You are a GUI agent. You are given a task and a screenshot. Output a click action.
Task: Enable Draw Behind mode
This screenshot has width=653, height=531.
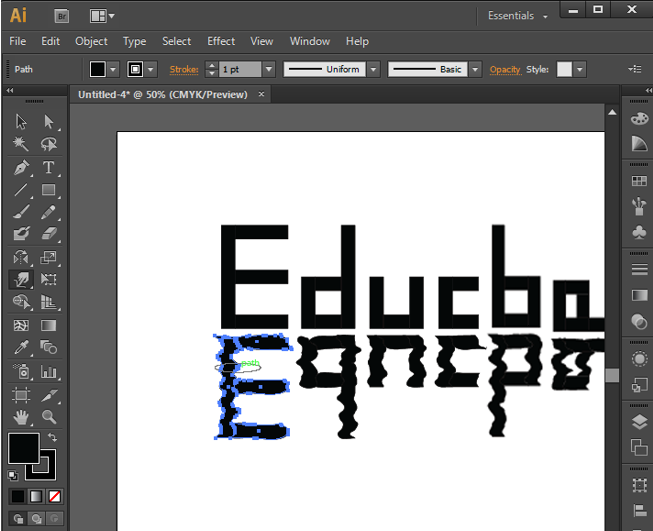coord(36,519)
